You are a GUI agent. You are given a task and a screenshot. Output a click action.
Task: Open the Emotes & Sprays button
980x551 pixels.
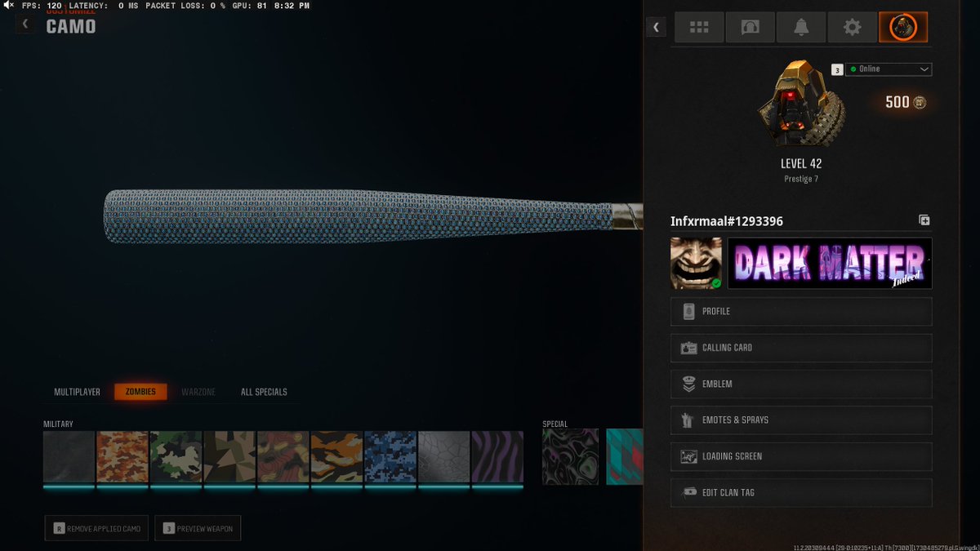point(801,420)
